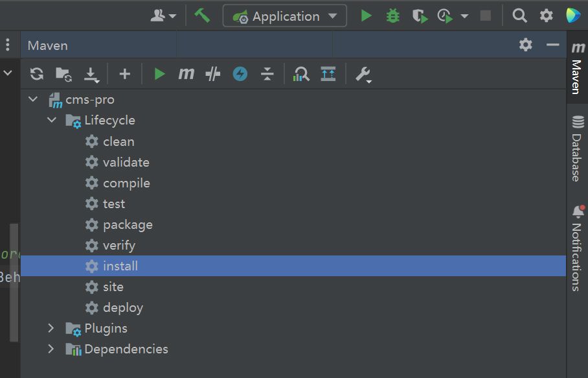Open the Application run configuration dropdown
Screen dimensions: 588x378
pos(285,16)
